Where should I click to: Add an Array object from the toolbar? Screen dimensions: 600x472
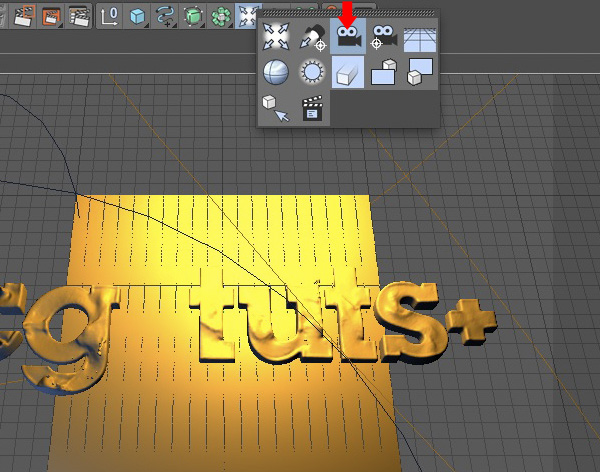point(221,16)
